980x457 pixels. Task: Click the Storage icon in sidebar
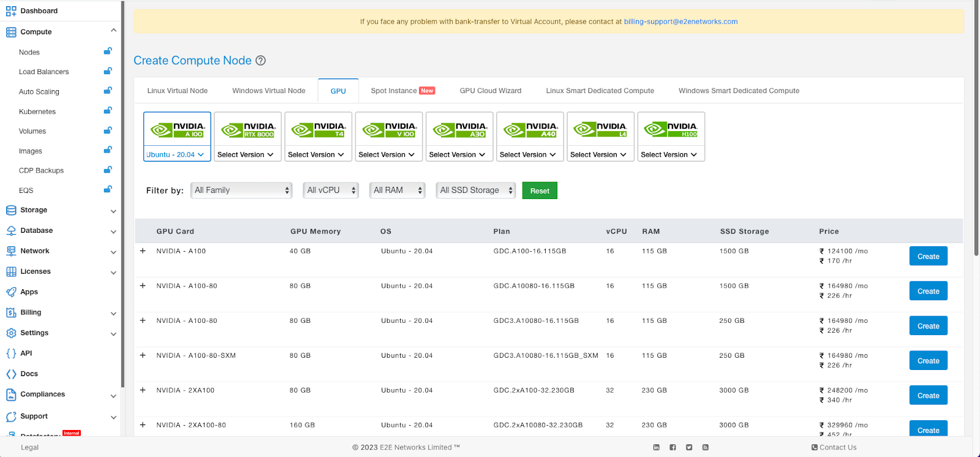click(11, 210)
